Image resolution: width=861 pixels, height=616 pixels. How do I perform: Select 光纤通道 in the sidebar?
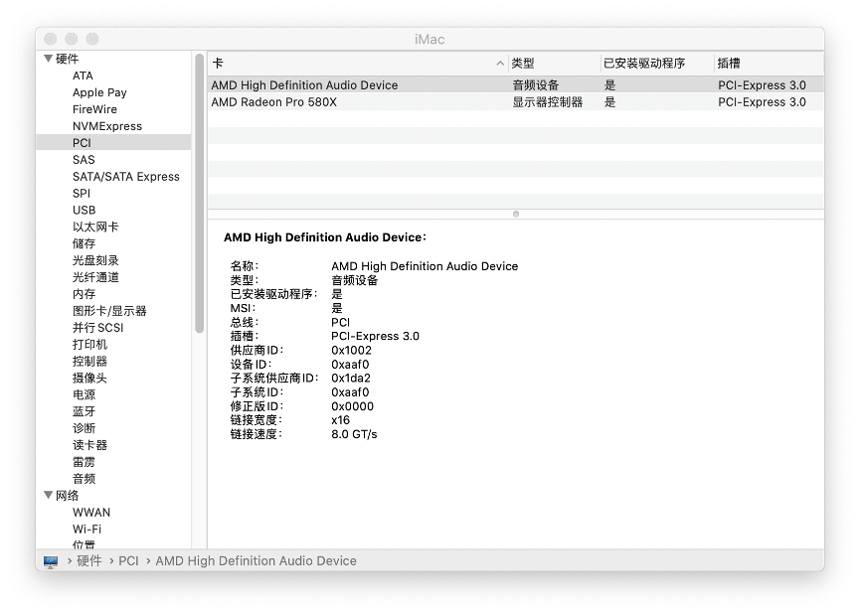[95, 277]
